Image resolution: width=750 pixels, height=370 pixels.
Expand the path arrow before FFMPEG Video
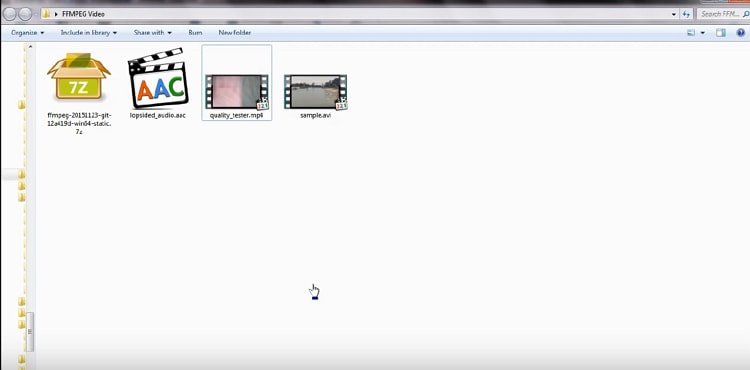click(x=56, y=14)
